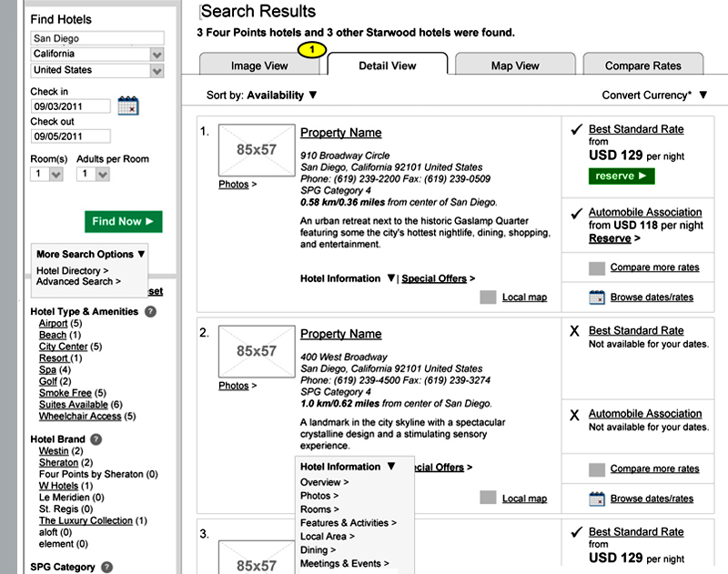This screenshot has height=574, width=728.
Task: Open the check-in date calendar icon
Action: coord(127,105)
